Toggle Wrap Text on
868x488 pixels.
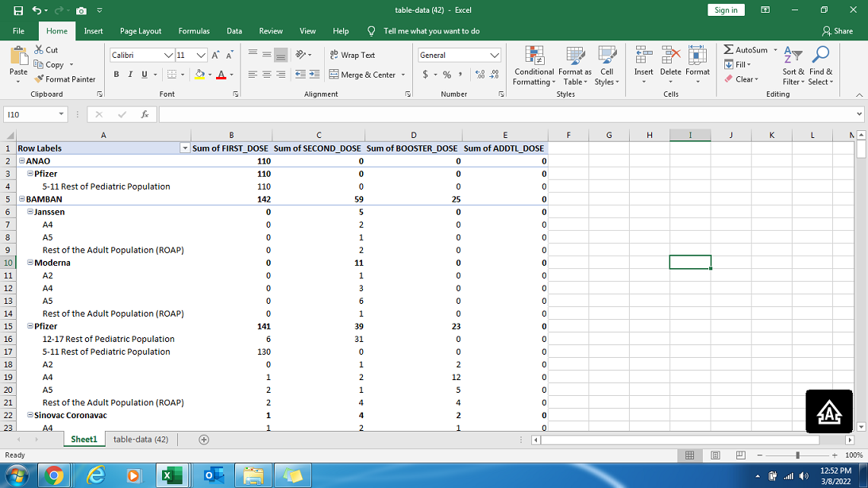pyautogui.click(x=352, y=55)
